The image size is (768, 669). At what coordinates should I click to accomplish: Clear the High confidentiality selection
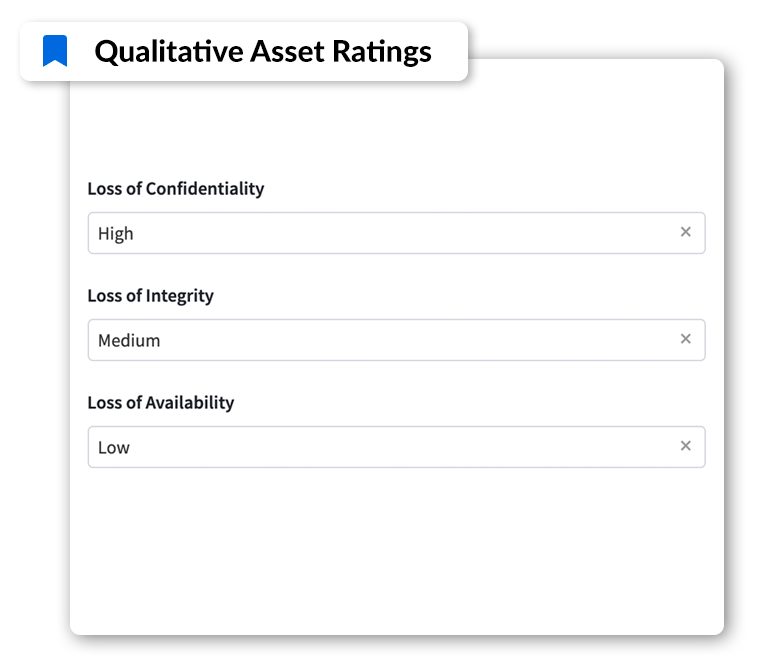[685, 232]
